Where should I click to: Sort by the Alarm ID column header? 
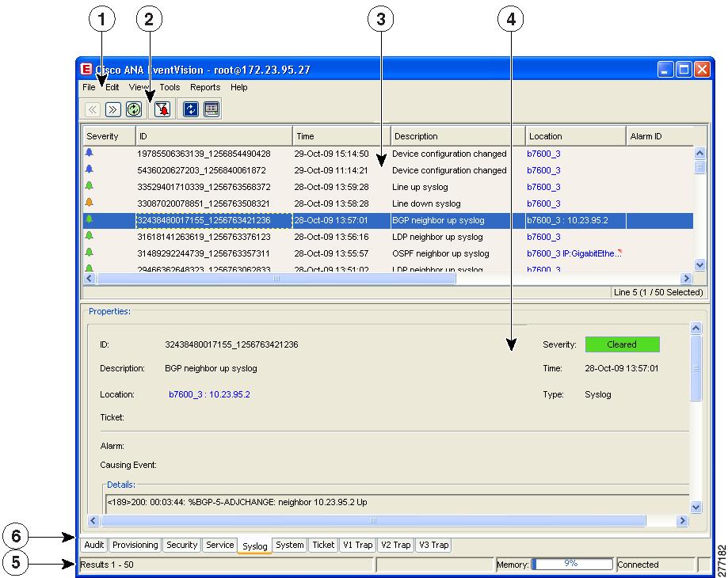coord(660,136)
